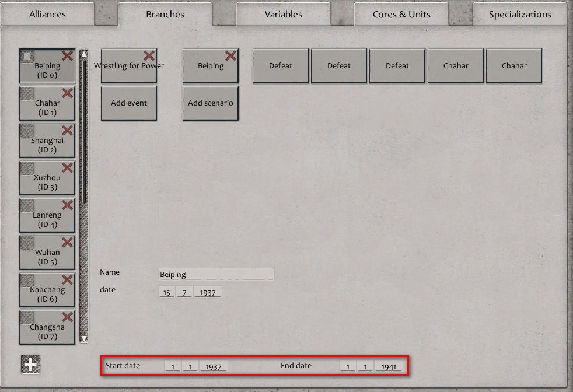Delete the Changsha (ID 7) branch
This screenshot has width=573, height=392.
pyautogui.click(x=67, y=316)
